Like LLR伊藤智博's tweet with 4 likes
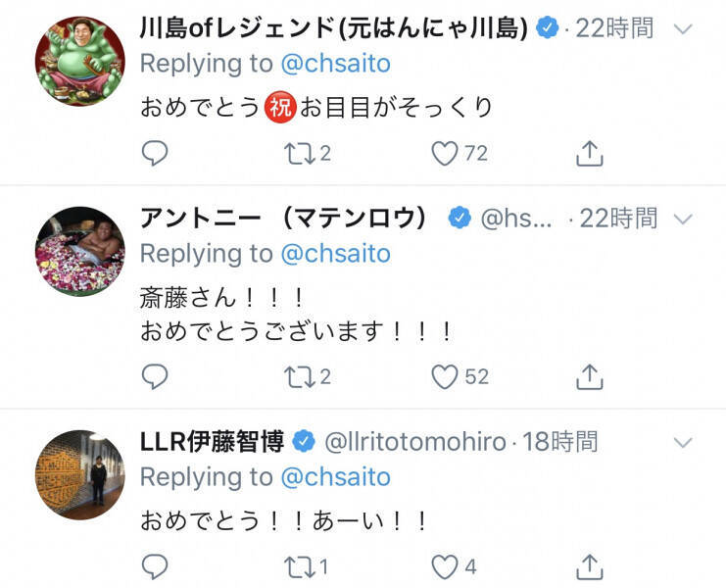 coord(446,565)
